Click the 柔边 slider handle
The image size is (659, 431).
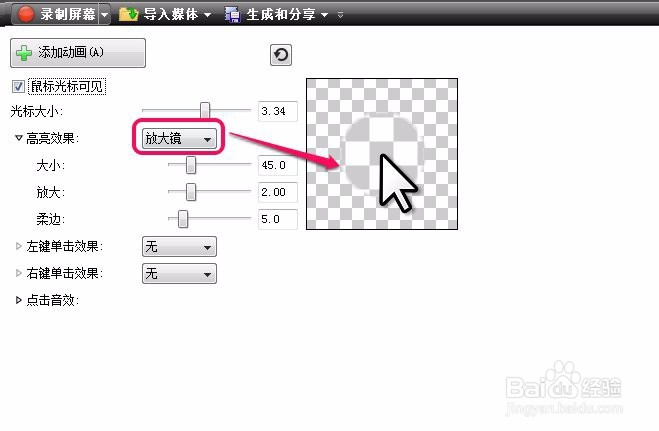pos(183,219)
